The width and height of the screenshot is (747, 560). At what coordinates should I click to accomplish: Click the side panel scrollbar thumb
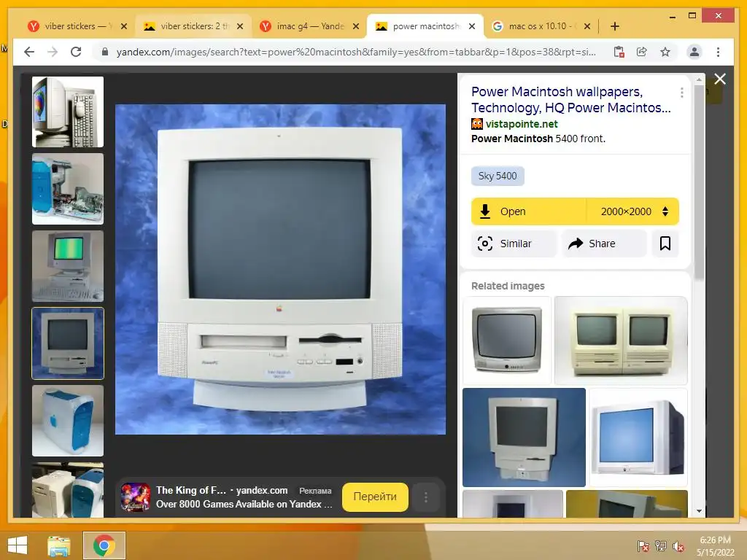pos(699,181)
